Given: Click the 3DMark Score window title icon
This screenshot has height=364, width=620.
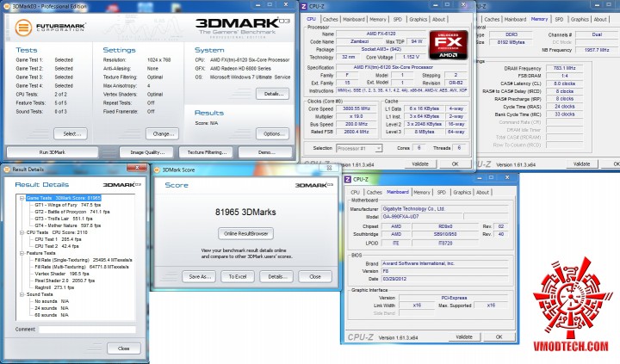Looking at the screenshot, I should point(157,170).
